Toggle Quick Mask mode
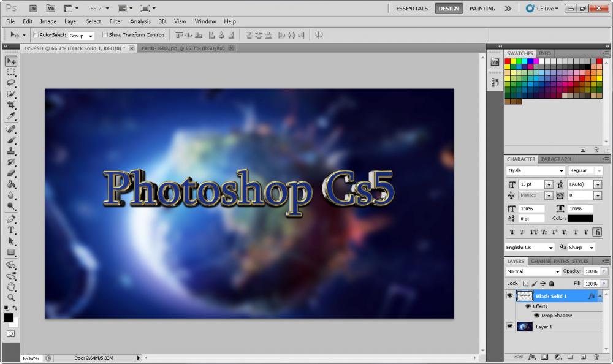The width and height of the screenshot is (613, 364). click(x=11, y=333)
